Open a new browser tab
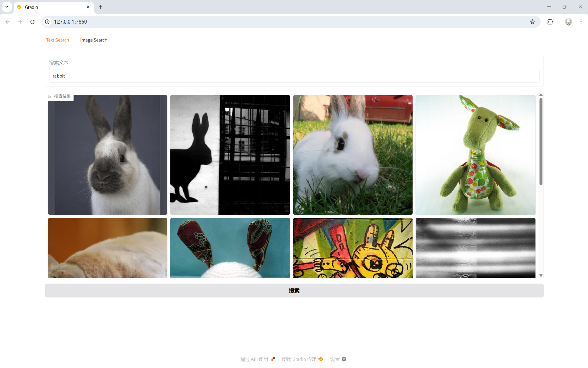The width and height of the screenshot is (588, 368). tap(100, 7)
